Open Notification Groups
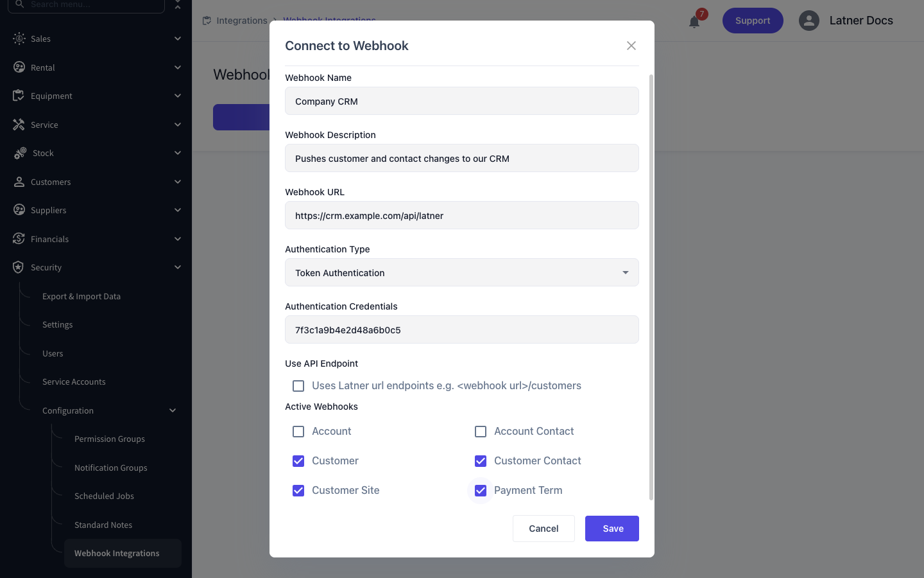924x578 pixels. (111, 468)
